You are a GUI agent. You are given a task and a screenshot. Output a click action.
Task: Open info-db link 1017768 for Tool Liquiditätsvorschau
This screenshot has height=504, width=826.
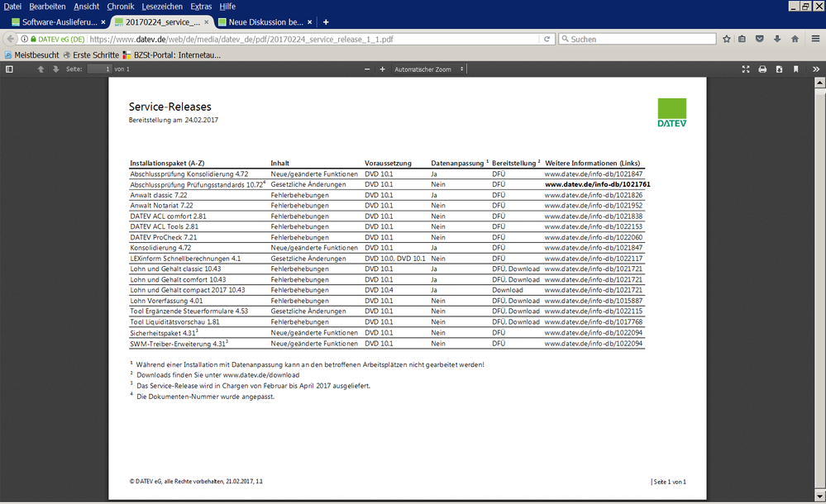coord(594,321)
